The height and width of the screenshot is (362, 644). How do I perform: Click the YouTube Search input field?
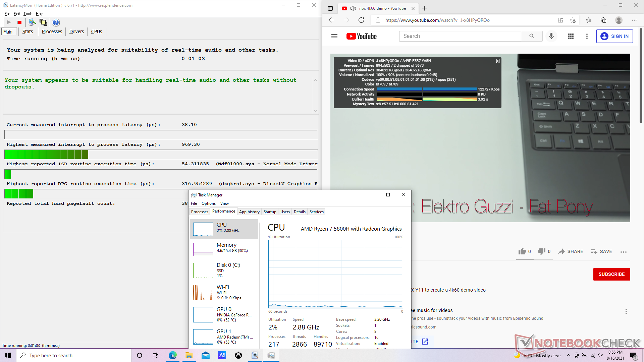pyautogui.click(x=460, y=36)
